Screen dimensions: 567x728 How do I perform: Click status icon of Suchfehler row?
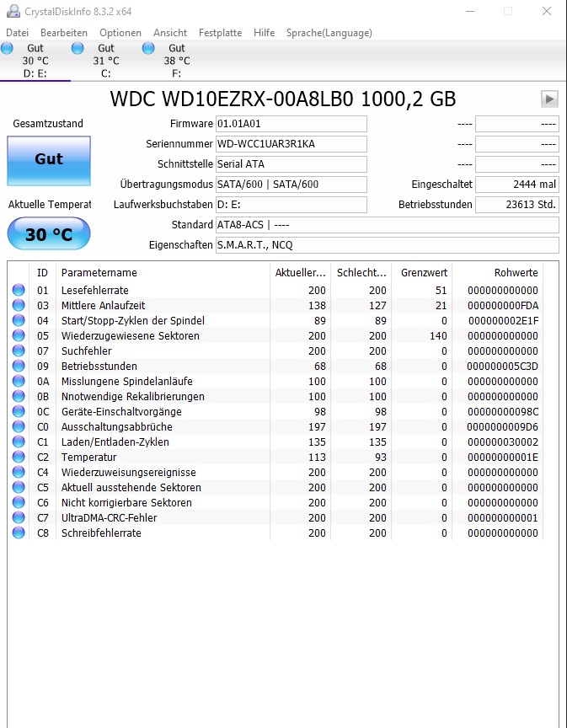19,351
